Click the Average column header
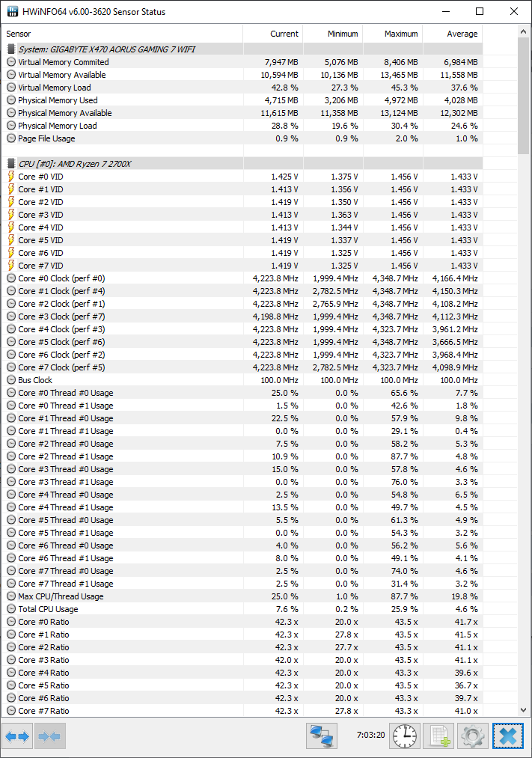Viewport: 532px width, 758px height. [x=462, y=34]
